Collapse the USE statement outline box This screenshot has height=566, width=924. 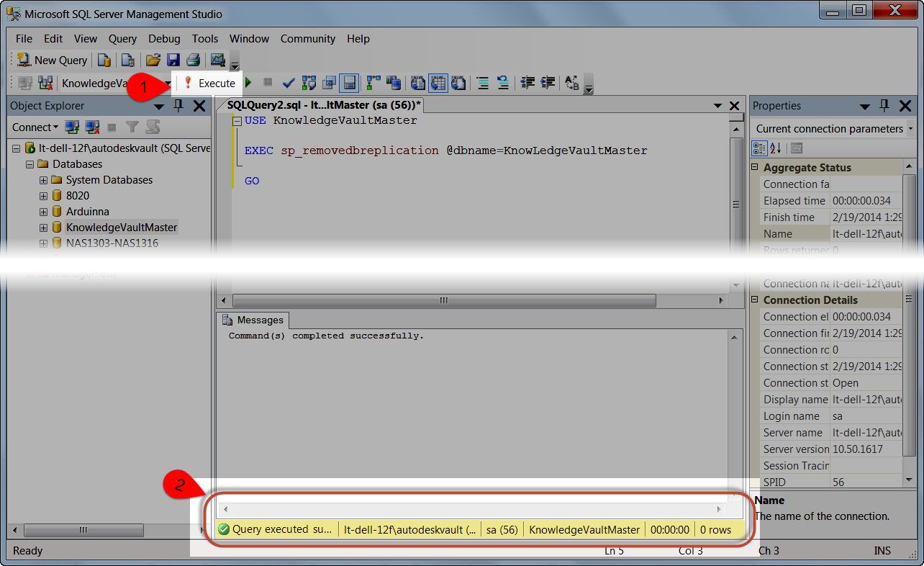(237, 121)
